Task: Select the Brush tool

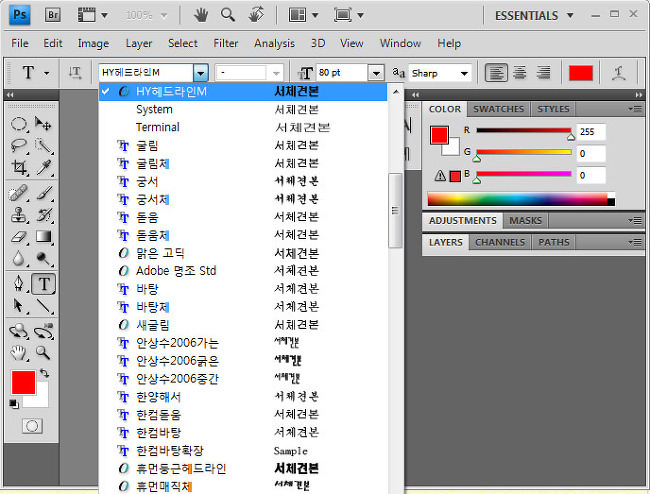Action: (x=44, y=193)
